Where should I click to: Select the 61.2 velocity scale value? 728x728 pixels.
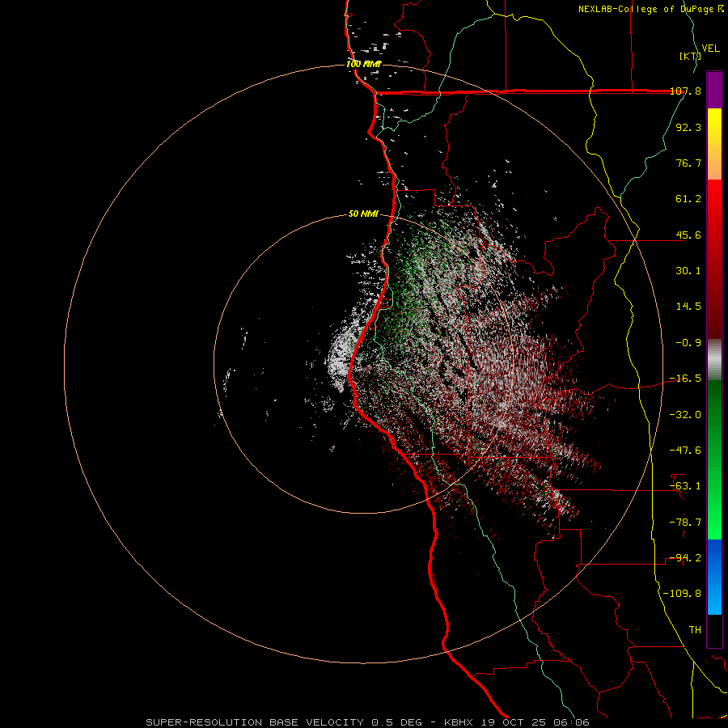coord(688,199)
